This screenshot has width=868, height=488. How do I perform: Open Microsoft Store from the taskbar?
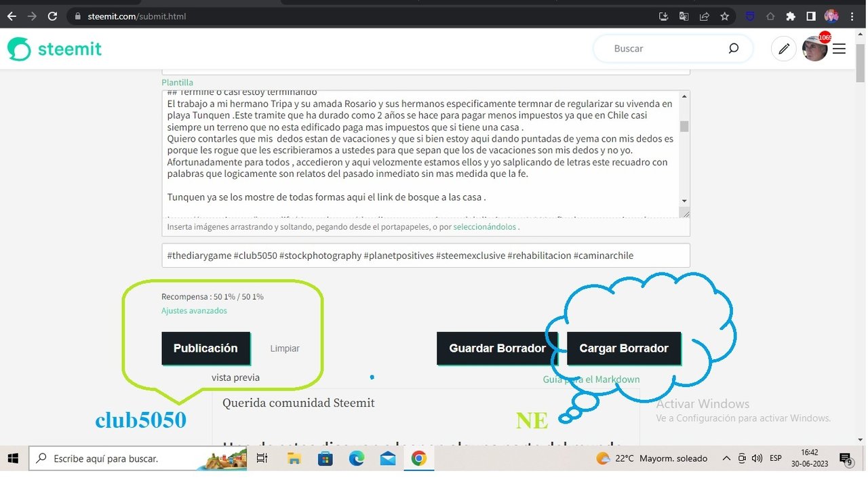point(325,458)
